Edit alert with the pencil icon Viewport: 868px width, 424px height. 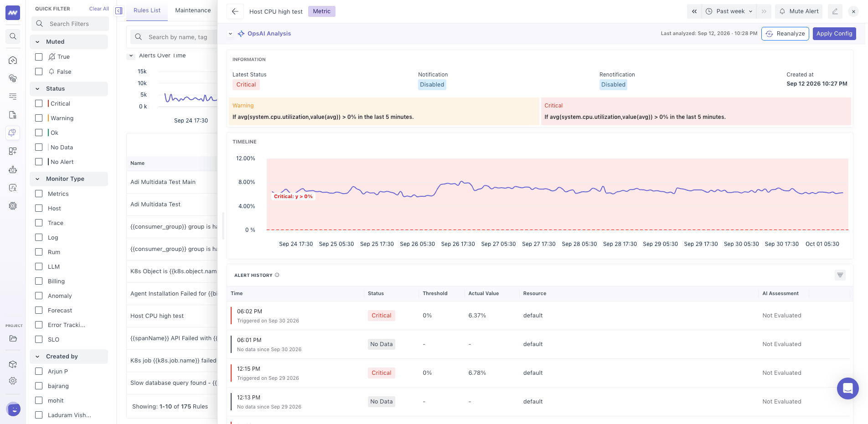[x=835, y=11]
